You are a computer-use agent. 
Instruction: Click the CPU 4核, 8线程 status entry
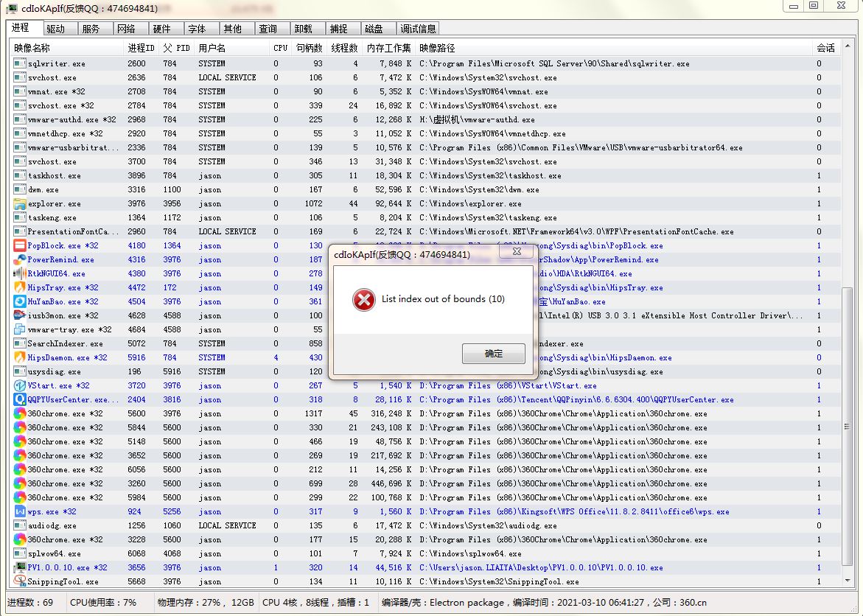click(x=315, y=602)
